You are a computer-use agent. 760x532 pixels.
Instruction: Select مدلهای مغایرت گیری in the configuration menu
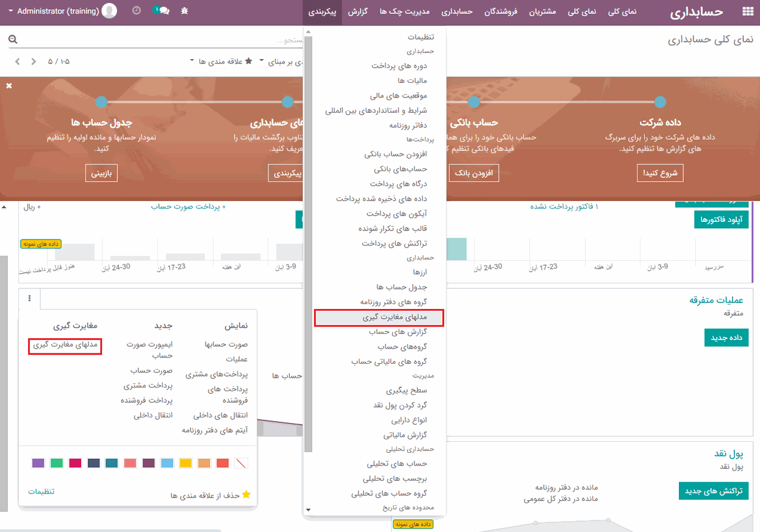tap(378, 318)
